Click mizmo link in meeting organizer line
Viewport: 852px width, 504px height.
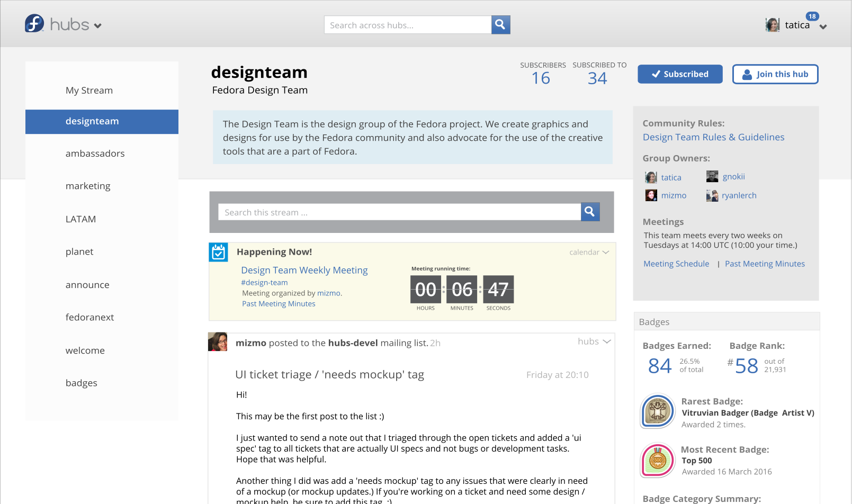click(329, 293)
